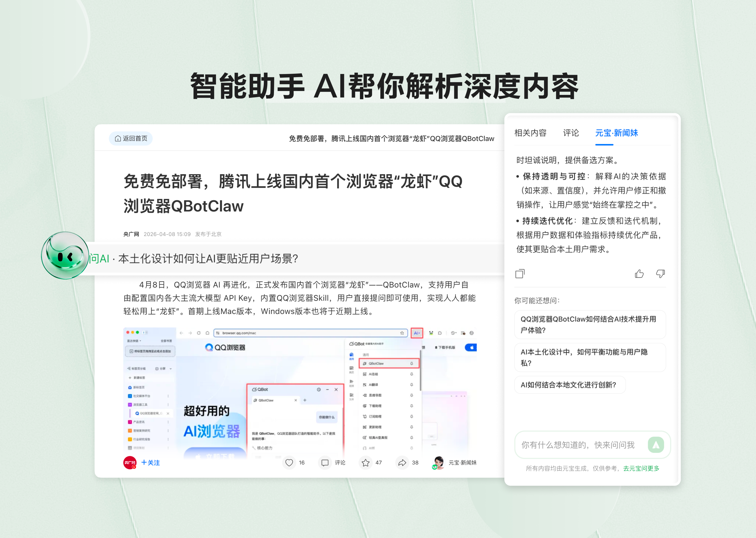The width and height of the screenshot is (756, 538).
Task: Share the article with arrow icon
Action: pyautogui.click(x=402, y=462)
